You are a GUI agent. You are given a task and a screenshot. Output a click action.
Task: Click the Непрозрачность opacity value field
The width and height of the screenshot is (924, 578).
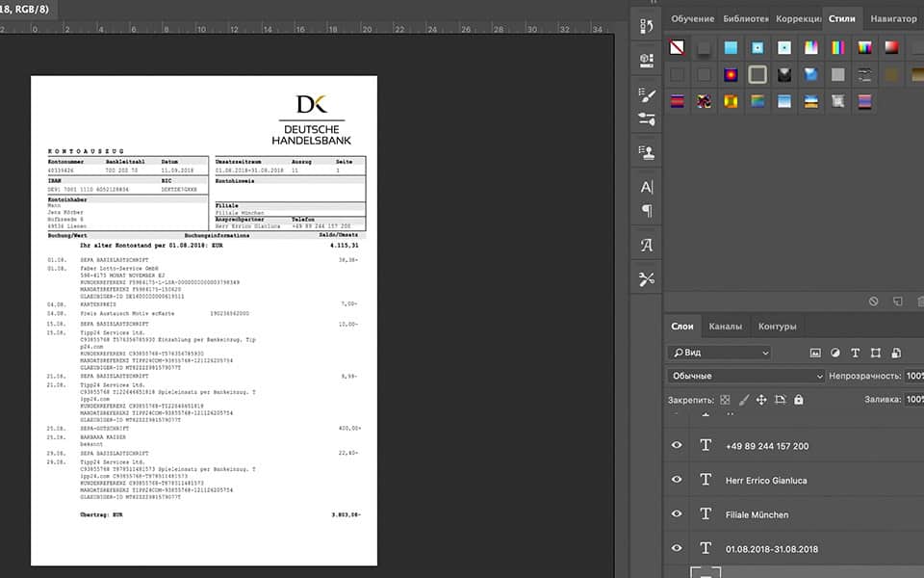coord(914,376)
